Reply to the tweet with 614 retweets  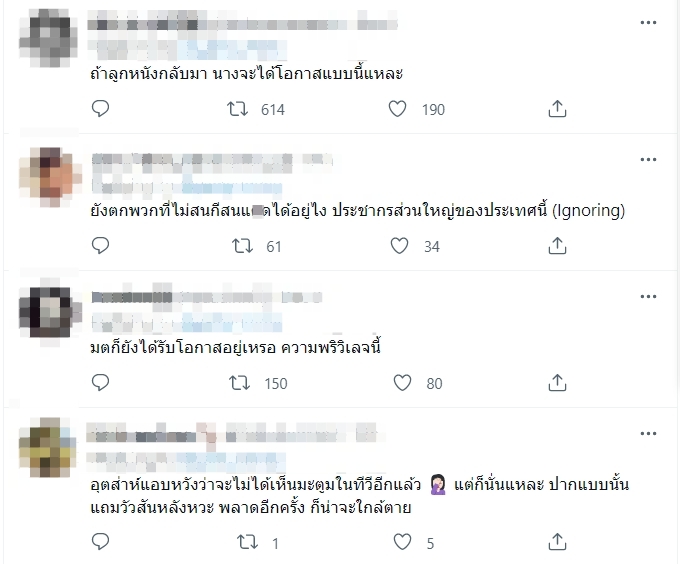100,108
